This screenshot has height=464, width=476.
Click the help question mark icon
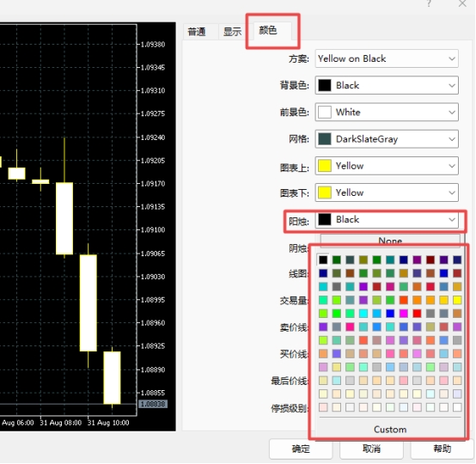429,3
